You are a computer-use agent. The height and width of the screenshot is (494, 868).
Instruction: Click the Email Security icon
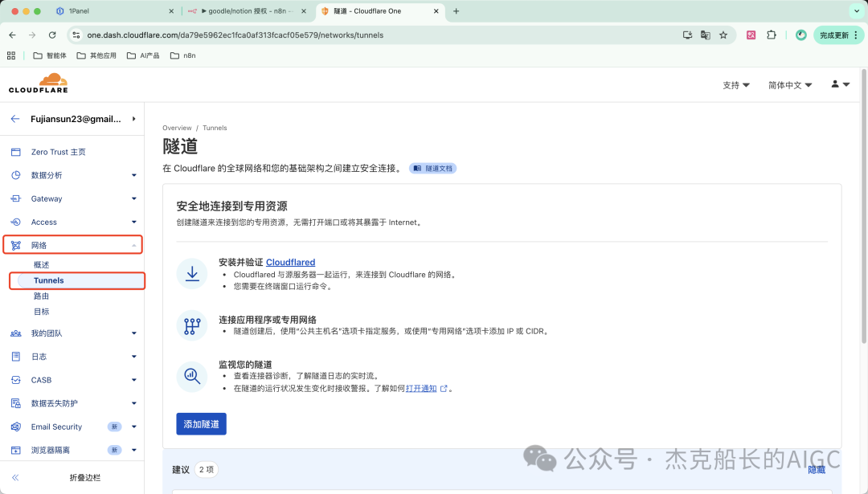16,427
